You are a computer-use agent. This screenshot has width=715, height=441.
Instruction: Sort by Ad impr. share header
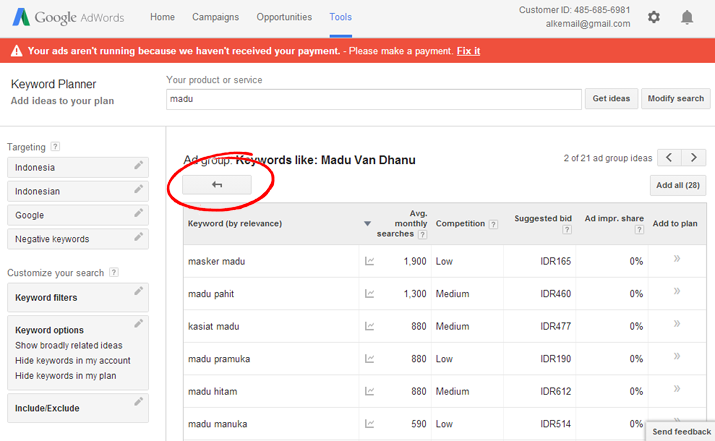pos(614,218)
